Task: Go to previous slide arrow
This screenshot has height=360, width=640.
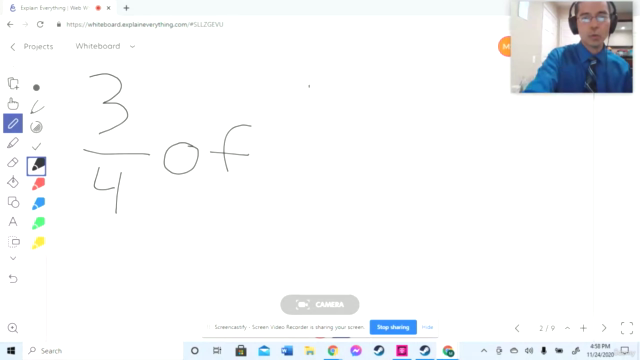Action: pos(517,328)
